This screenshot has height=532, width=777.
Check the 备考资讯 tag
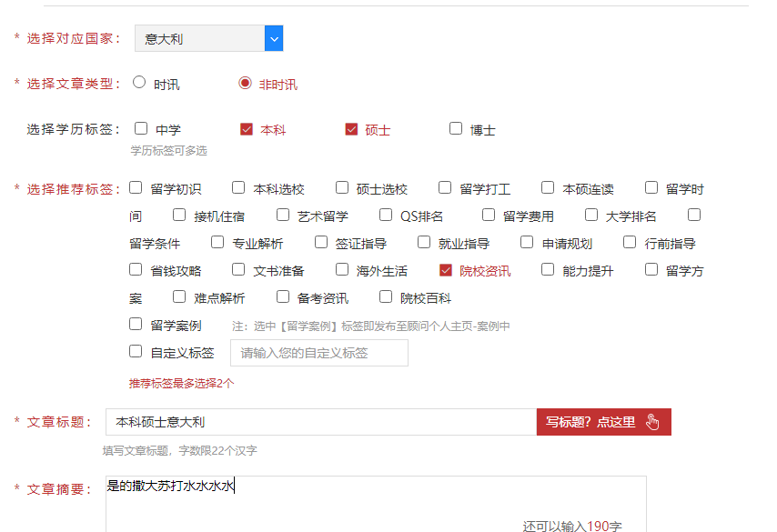click(x=282, y=296)
